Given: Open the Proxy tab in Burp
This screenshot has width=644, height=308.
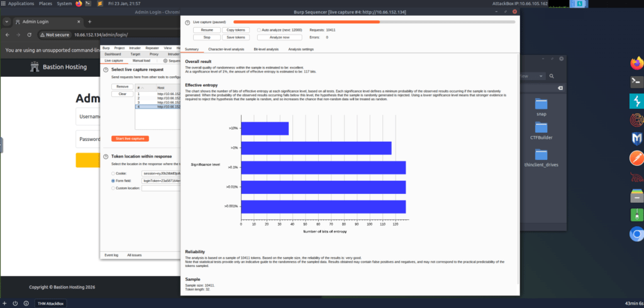Looking at the screenshot, I should pos(154,54).
